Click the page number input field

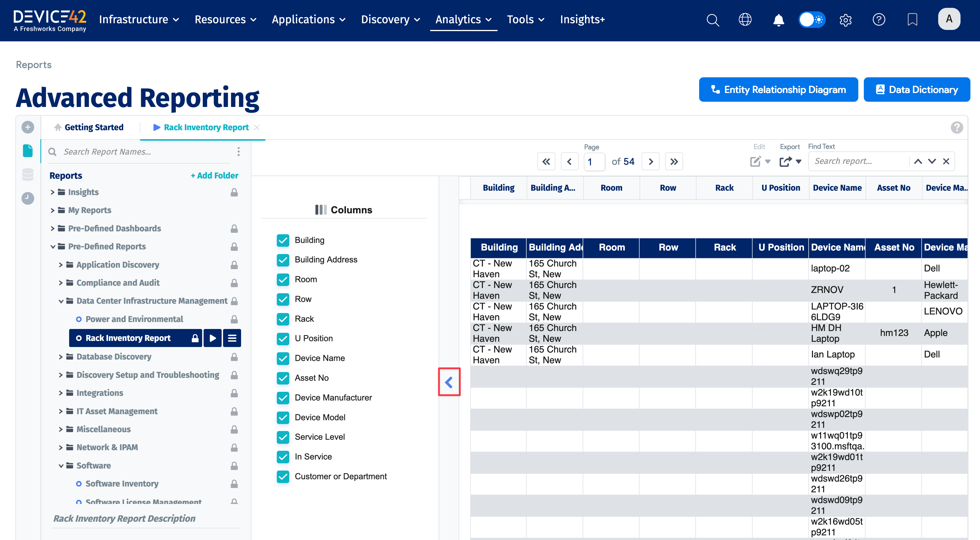point(594,162)
